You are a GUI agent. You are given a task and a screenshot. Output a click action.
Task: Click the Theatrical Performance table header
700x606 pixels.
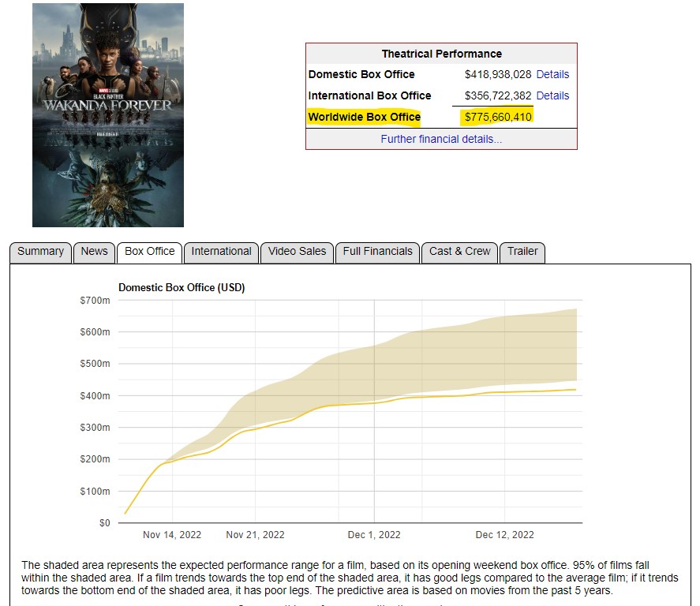tap(441, 54)
